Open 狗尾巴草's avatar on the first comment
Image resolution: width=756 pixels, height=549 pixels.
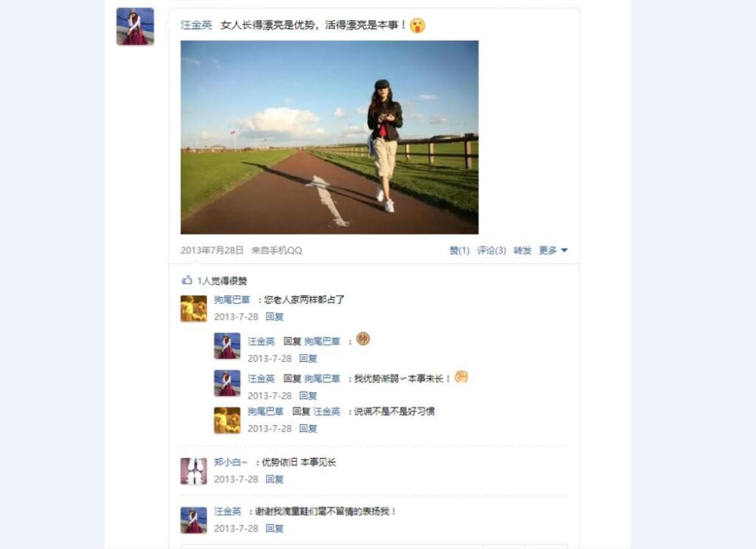coord(193,309)
